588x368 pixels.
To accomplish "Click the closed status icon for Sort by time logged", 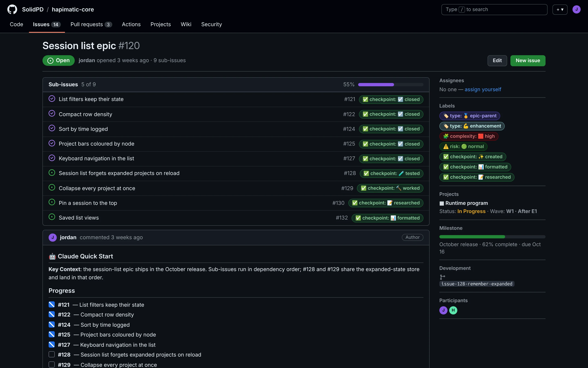I will coord(52,128).
